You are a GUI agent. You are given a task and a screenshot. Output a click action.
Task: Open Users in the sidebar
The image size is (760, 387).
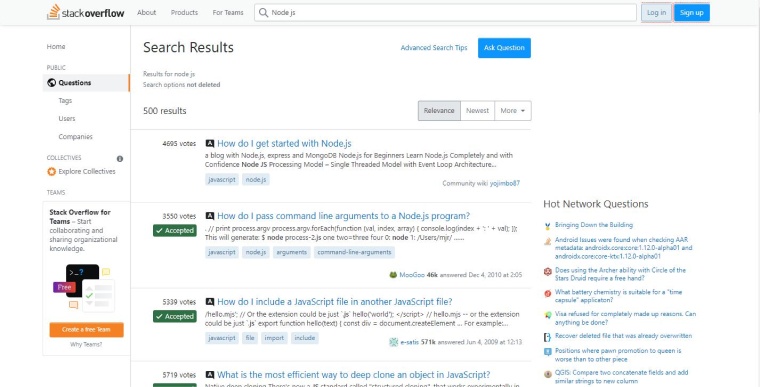(x=67, y=119)
